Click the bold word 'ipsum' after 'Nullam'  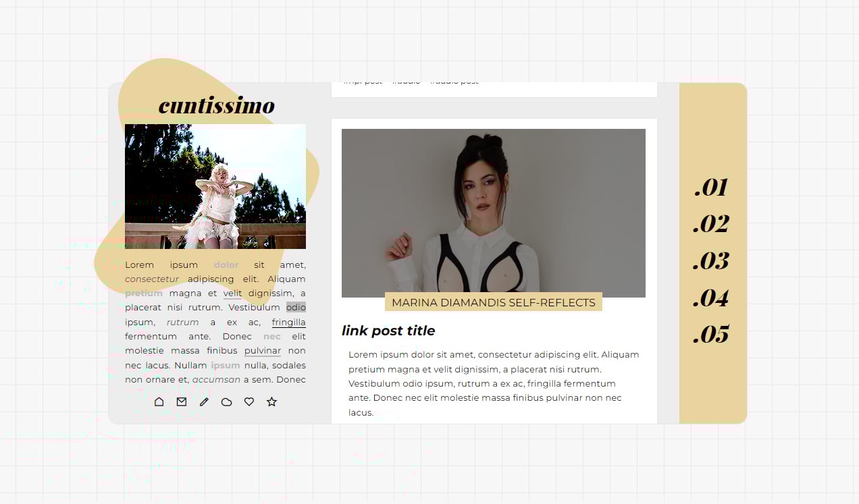pos(226,366)
